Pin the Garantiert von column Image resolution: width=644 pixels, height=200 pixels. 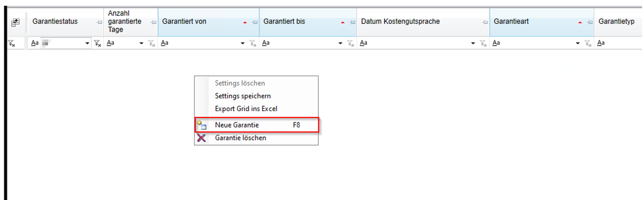coord(254,22)
